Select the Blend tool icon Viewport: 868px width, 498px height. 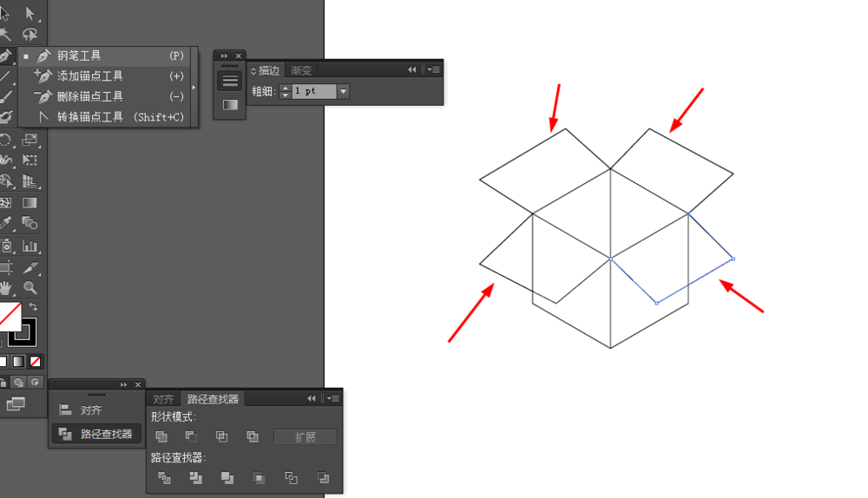(x=30, y=223)
